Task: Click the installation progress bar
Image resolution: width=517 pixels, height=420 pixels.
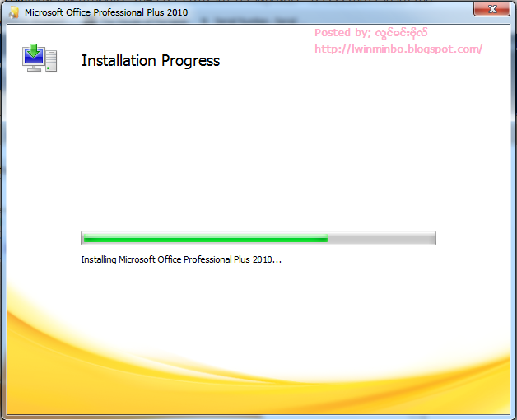Action: (258, 238)
